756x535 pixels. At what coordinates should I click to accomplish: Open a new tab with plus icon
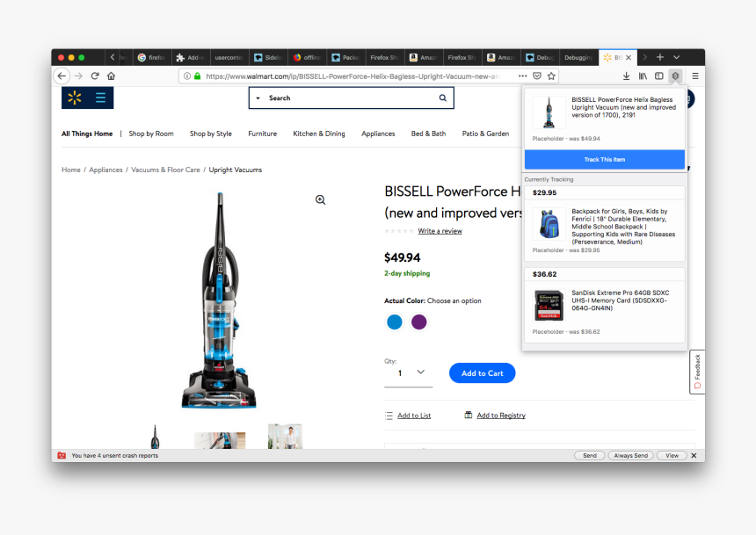pyautogui.click(x=660, y=57)
